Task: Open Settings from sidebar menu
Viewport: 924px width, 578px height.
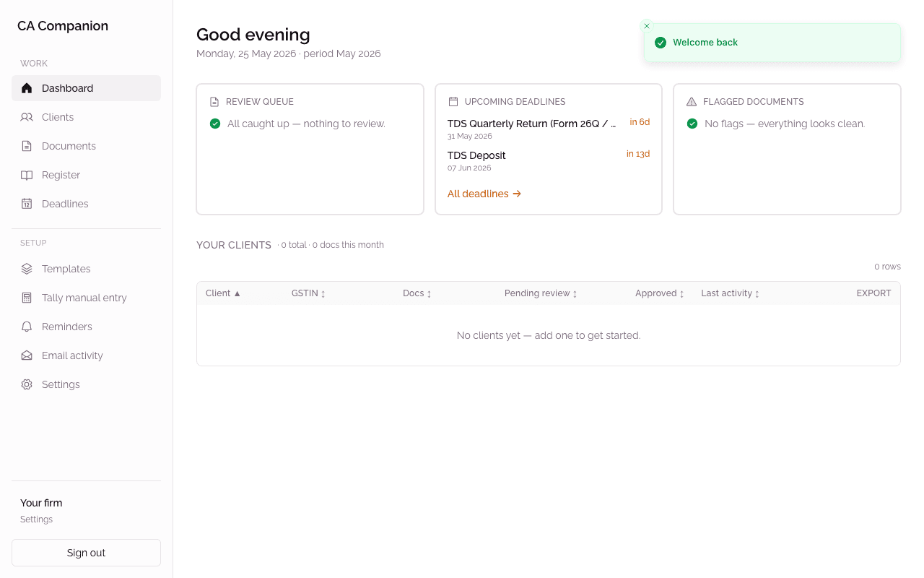Action: coord(86,384)
